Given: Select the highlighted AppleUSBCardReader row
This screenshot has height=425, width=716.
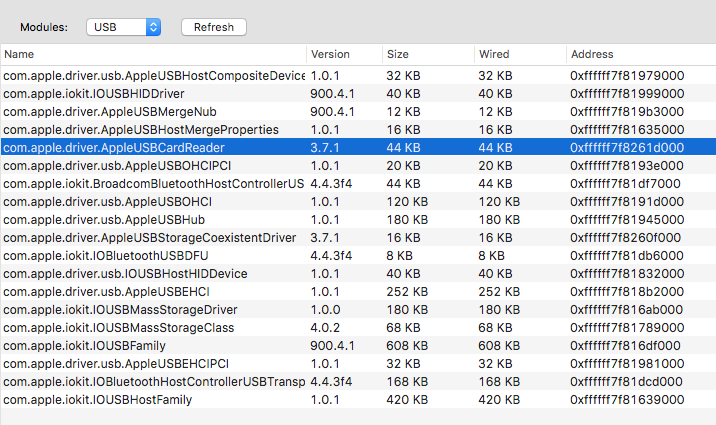Looking at the screenshot, I should 358,147.
